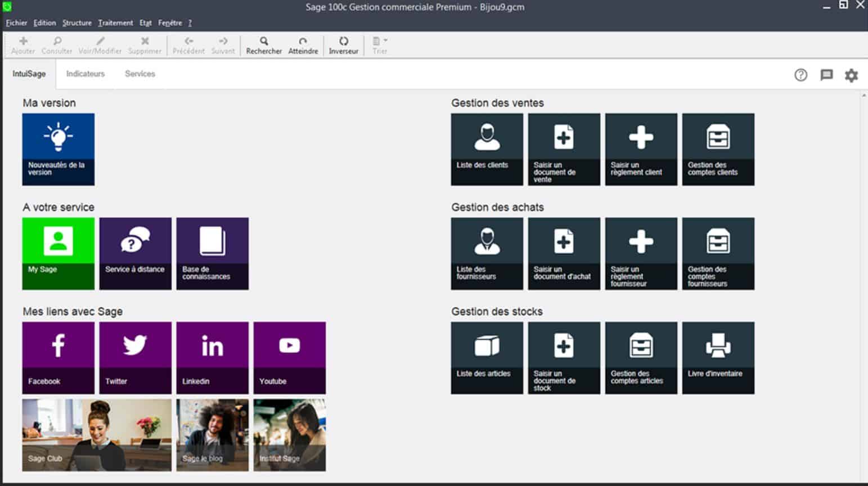Click the Rechercher toolbar tool
Screen dimensions: 868x486
[263, 44]
